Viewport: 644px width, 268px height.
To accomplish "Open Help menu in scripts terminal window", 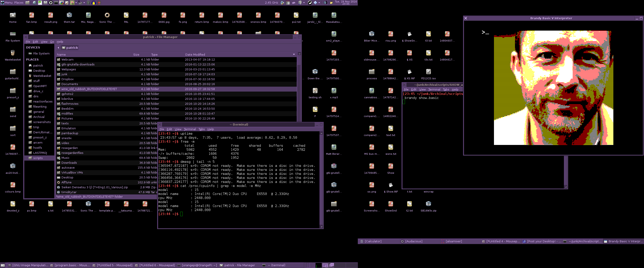I will (455, 89).
